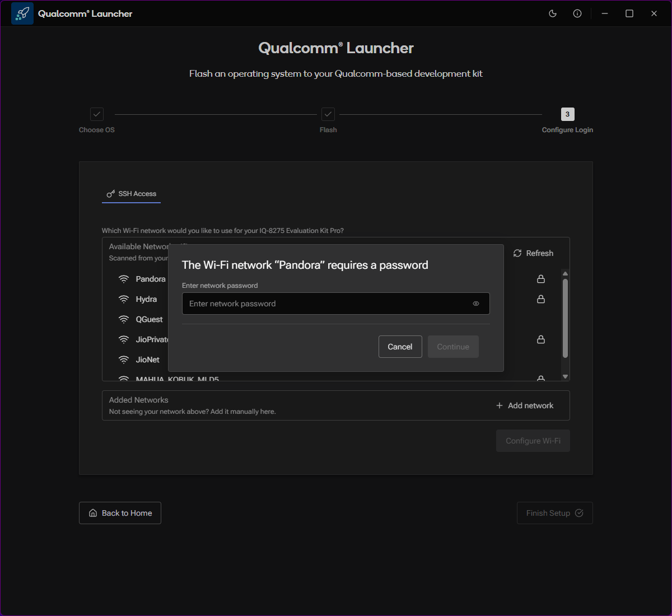Open the info icon in the title bar

click(577, 13)
